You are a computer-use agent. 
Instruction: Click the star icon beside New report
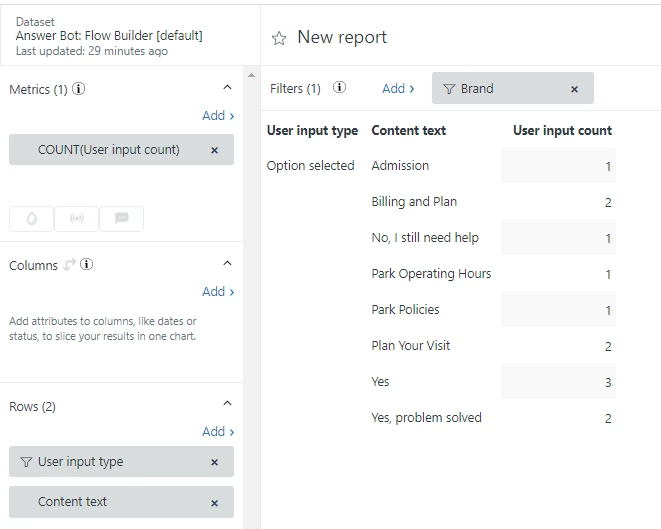(279, 38)
